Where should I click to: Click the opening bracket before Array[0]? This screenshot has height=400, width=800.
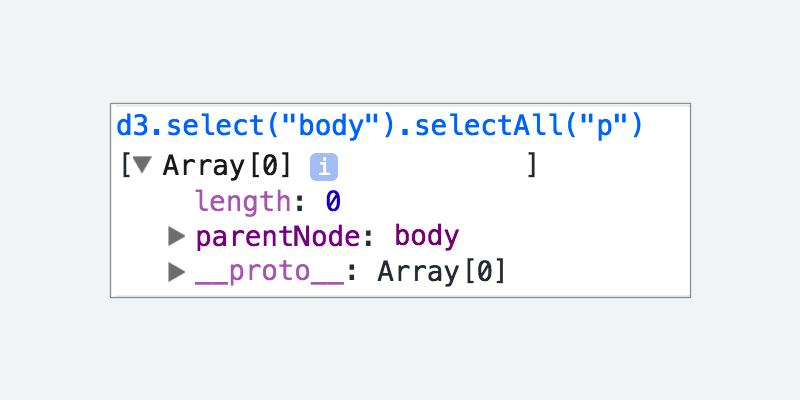[x=126, y=166]
